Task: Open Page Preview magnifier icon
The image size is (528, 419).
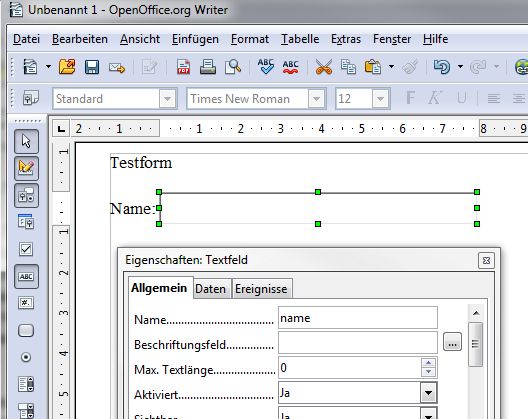Action: click(x=233, y=67)
